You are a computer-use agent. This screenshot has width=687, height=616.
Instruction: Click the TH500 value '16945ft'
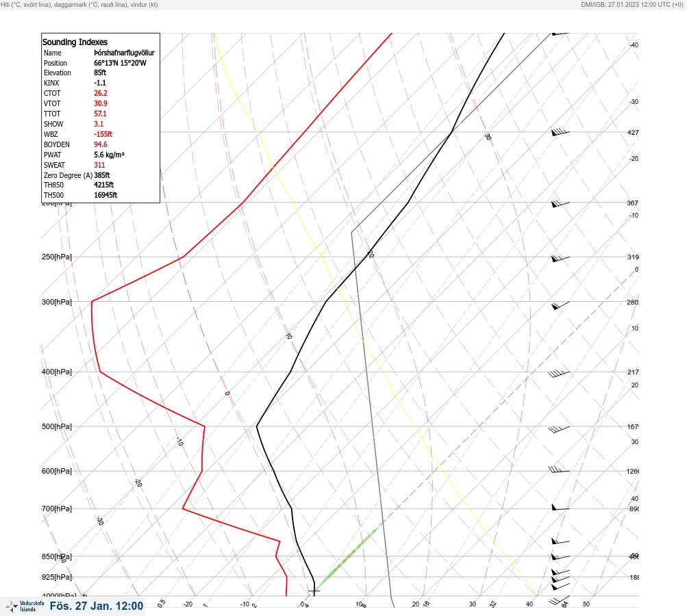tap(105, 195)
